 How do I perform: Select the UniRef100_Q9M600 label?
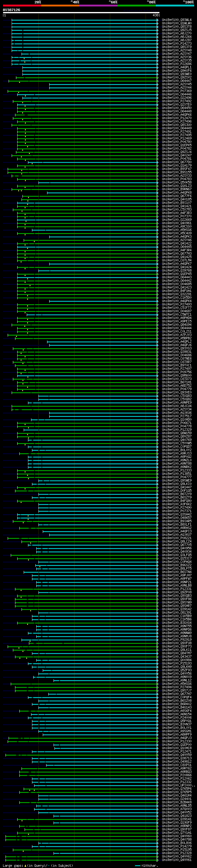(x=177, y=376)
